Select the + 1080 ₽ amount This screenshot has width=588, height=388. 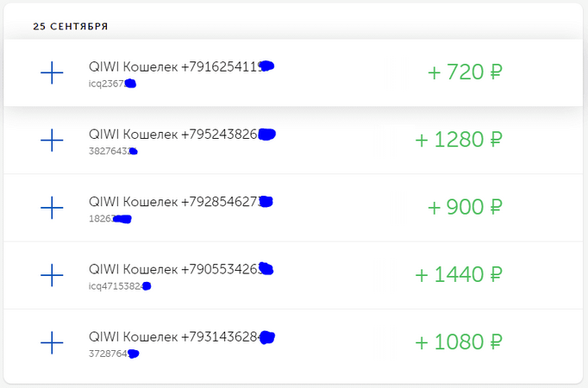[459, 342]
